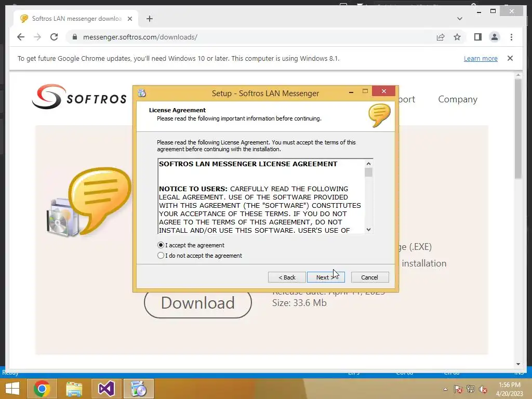The width and height of the screenshot is (532, 399).
Task: Click network status tray icon
Action: point(470,389)
